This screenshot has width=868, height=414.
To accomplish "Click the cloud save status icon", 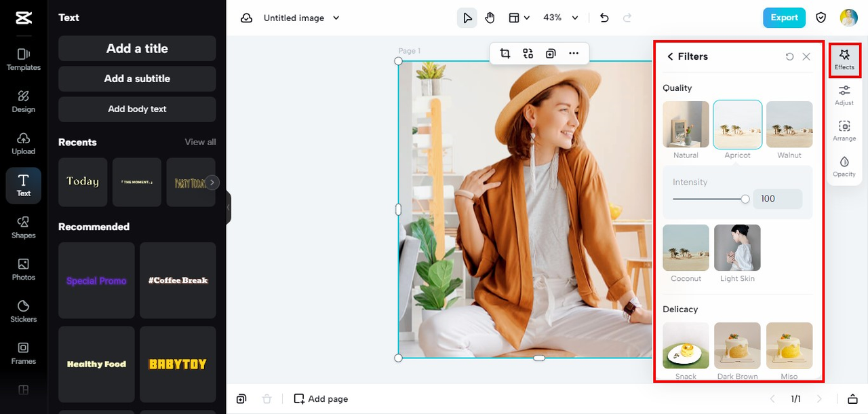I will click(247, 18).
